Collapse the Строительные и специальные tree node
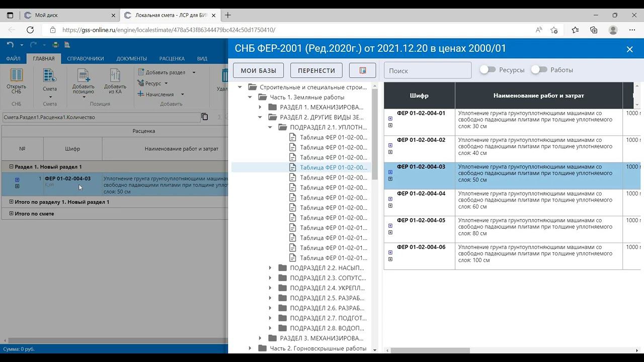This screenshot has height=362, width=644. pos(240,87)
